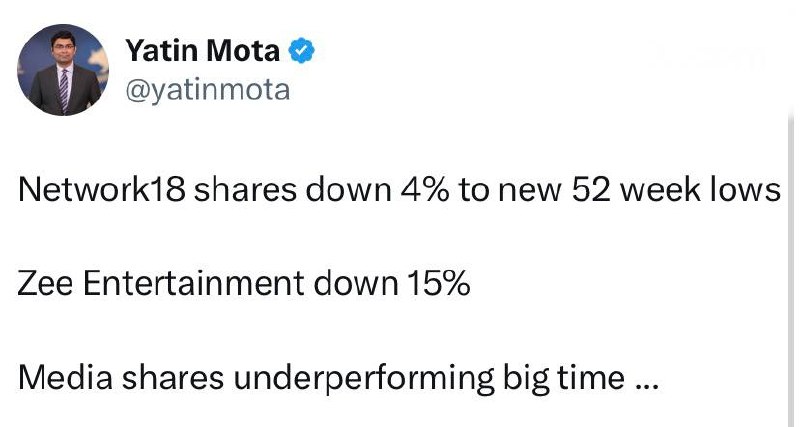This screenshot has height=427, width=800.
Task: Click the word Network18 in the tweet
Action: 102,190
